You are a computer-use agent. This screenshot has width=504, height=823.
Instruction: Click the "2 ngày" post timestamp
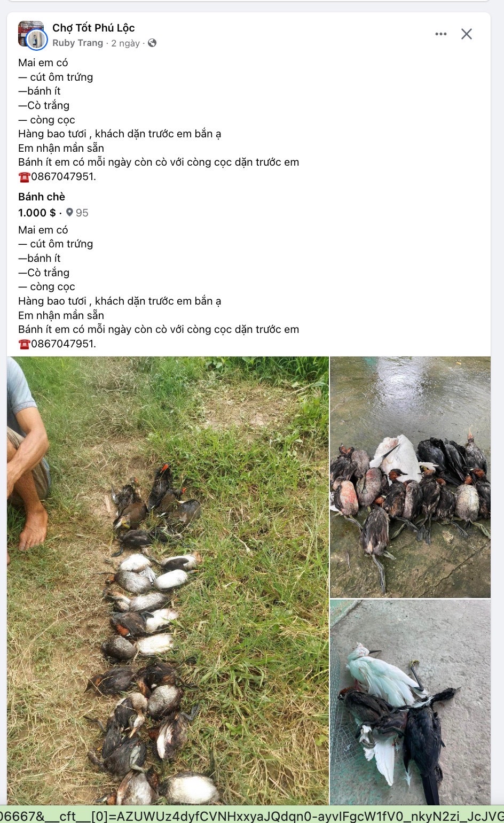(x=125, y=43)
